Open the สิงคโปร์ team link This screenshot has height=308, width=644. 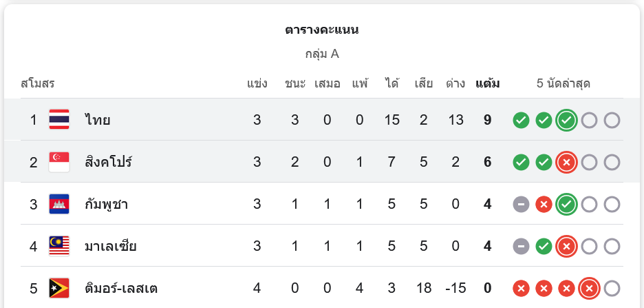pyautogui.click(x=109, y=162)
